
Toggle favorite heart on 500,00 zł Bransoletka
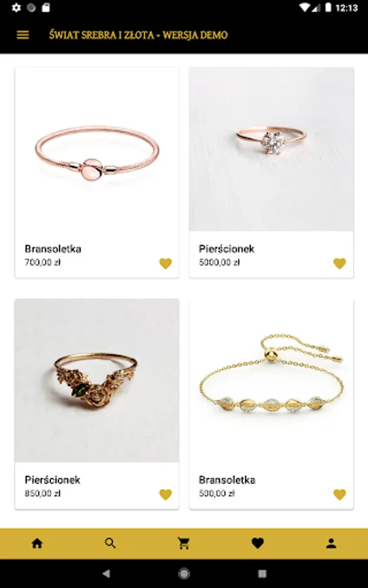(x=339, y=495)
